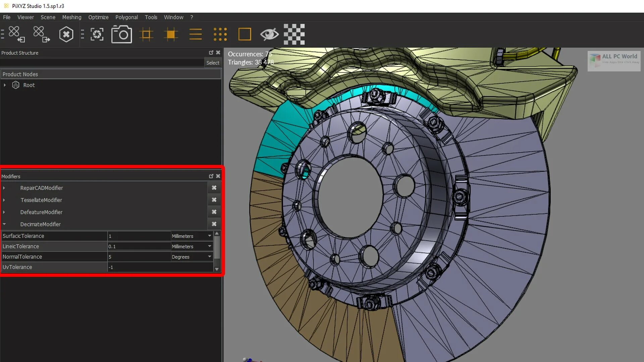
Task: Open SurfacicTolerance Millimeters unit dropdown
Action: pos(209,236)
